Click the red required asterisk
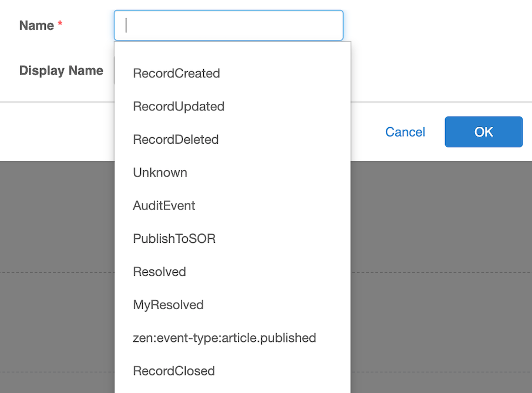 60,23
